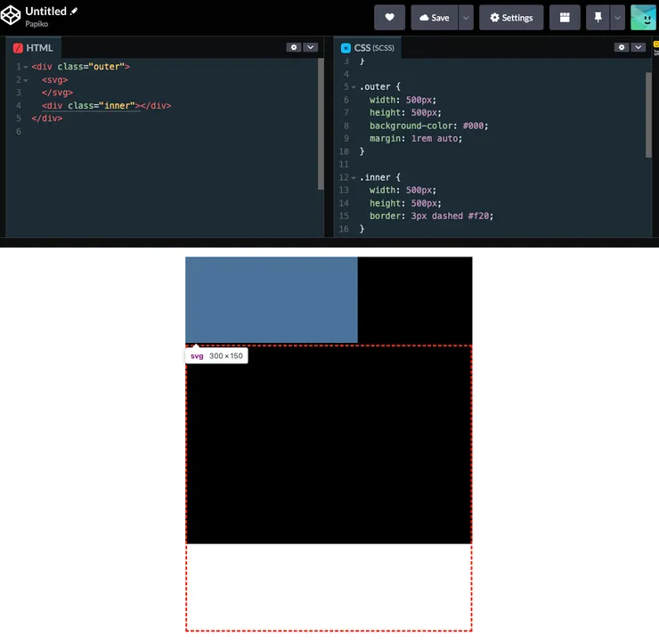Open the Settings button

(511, 18)
